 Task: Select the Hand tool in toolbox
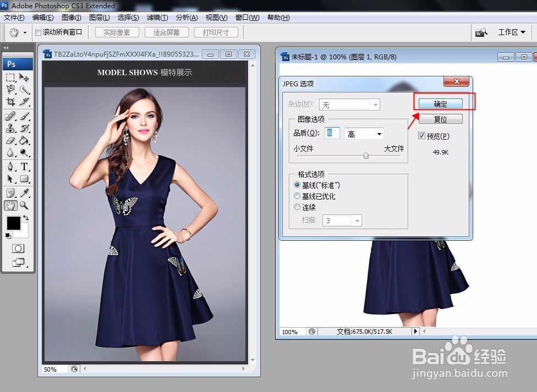click(x=10, y=206)
